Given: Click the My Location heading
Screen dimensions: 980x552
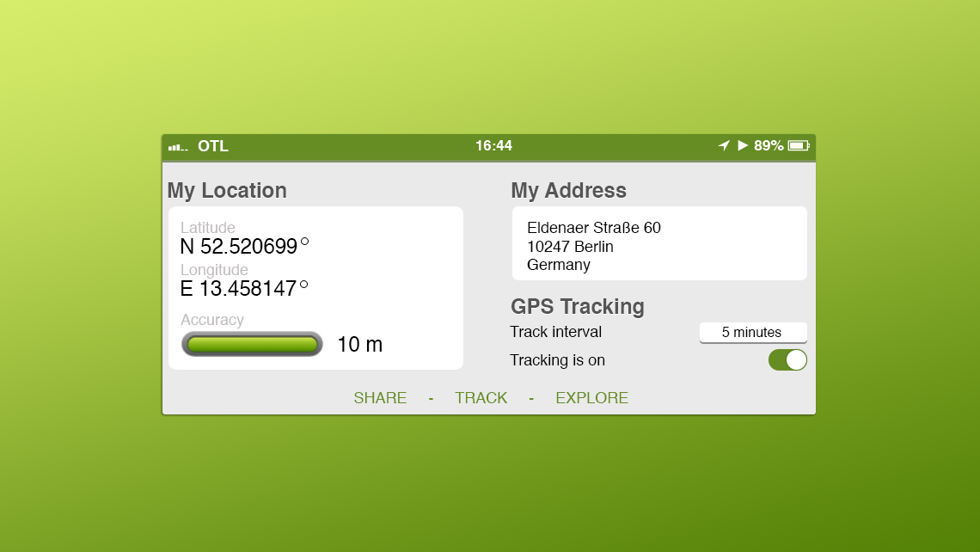Looking at the screenshot, I should pos(227,191).
